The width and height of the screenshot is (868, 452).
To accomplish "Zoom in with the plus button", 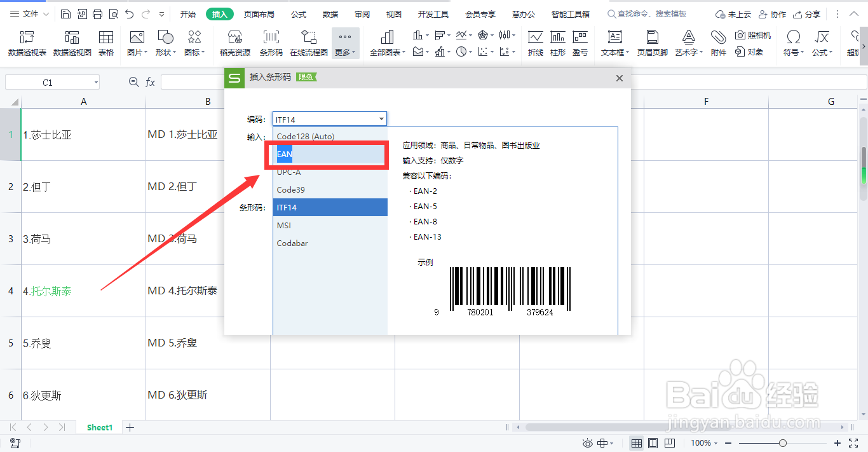I will click(x=837, y=443).
